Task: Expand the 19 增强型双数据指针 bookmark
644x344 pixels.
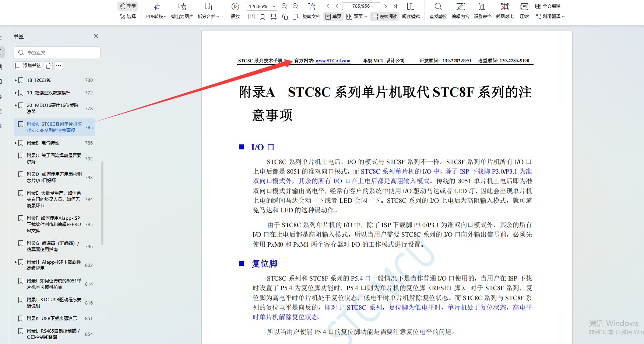Action: pos(15,93)
